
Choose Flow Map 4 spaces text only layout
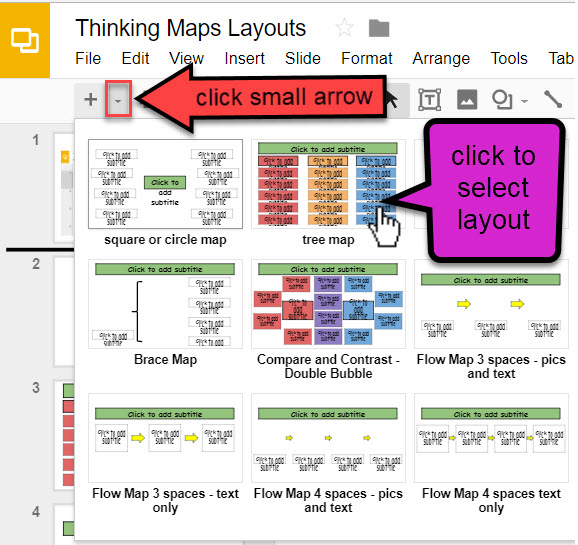(491, 438)
